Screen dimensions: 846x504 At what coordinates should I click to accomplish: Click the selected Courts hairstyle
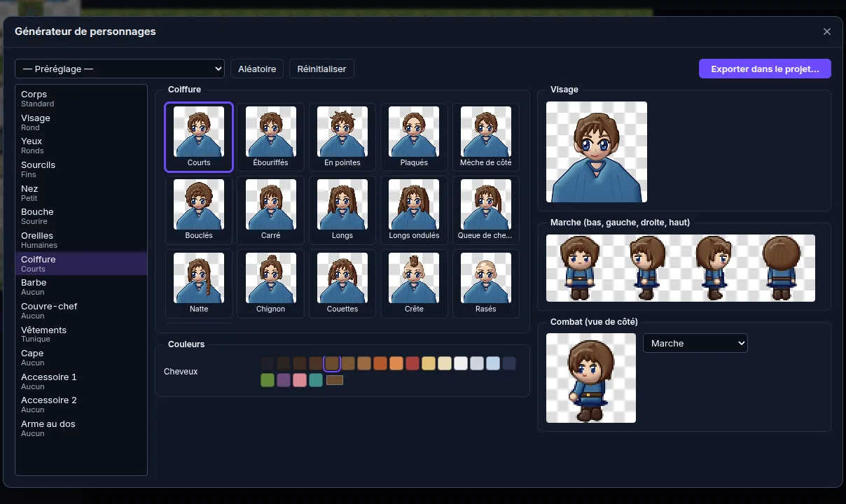199,137
